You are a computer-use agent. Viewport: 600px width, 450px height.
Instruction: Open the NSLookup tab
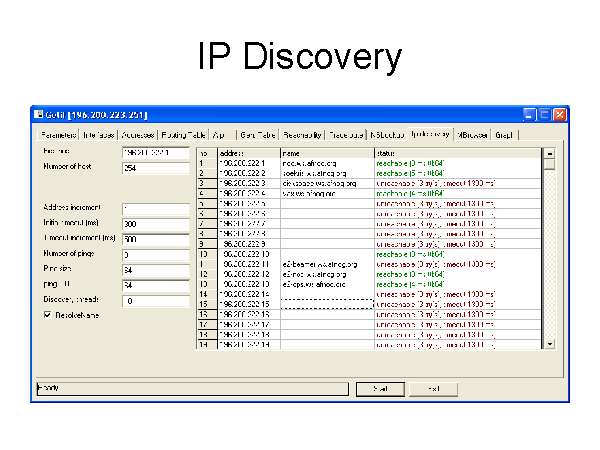click(386, 134)
